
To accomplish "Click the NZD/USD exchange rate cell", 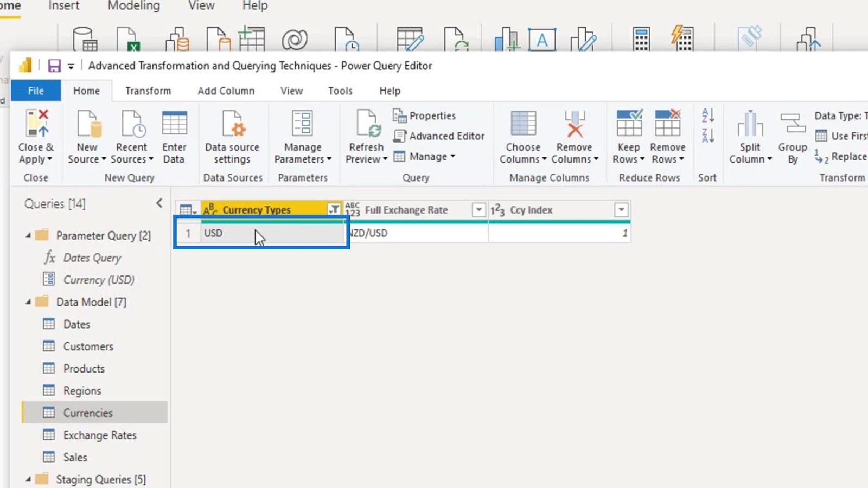I will click(x=416, y=233).
